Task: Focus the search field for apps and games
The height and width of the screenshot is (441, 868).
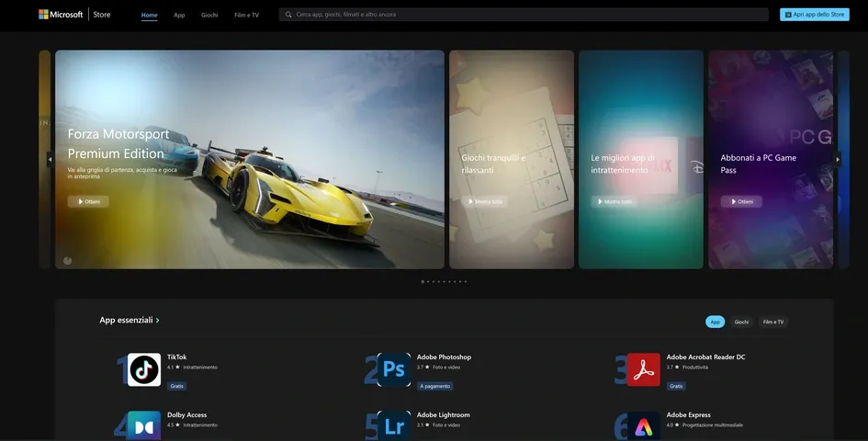Action: 524,15
